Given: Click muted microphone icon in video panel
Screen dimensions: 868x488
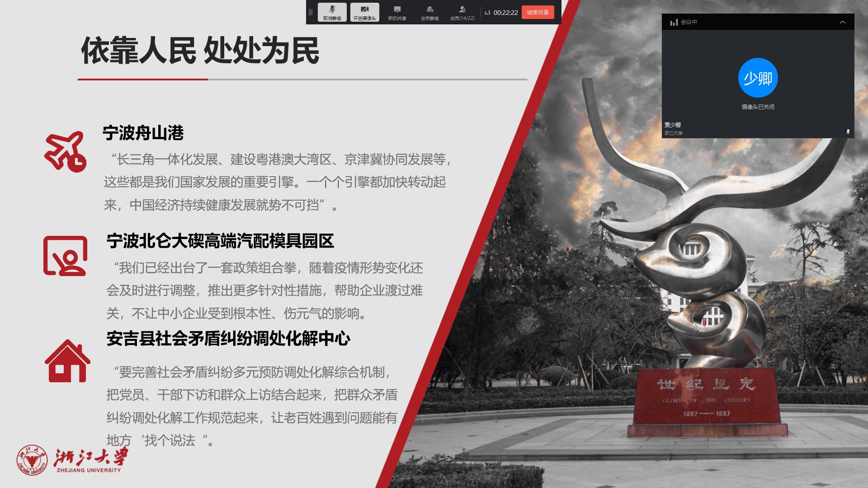Looking at the screenshot, I should click(848, 131).
